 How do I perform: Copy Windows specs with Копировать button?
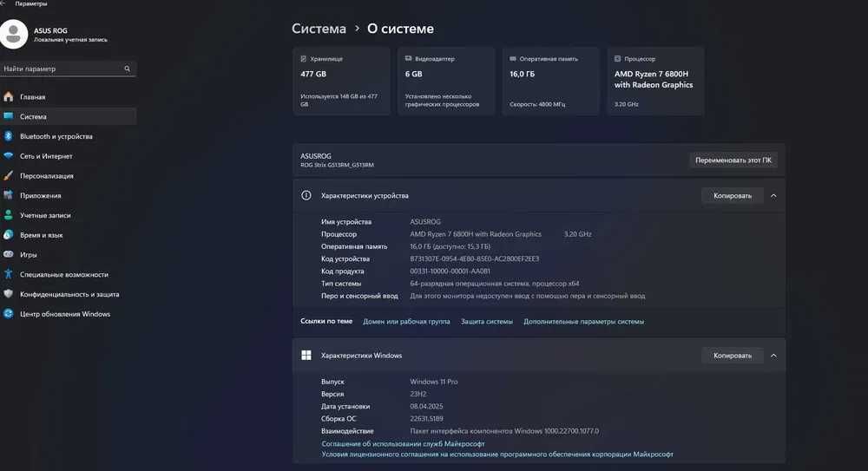(x=733, y=356)
